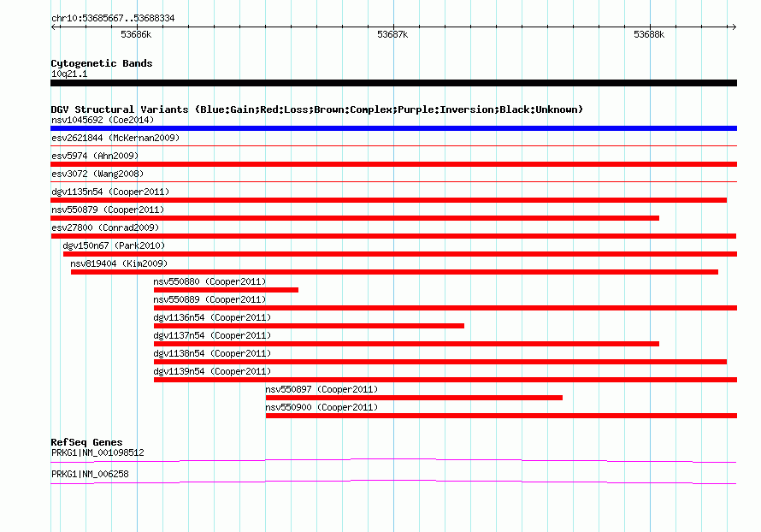Select the red dgv1136n54 loss bar
The height and width of the screenshot is (532, 761).
point(309,326)
